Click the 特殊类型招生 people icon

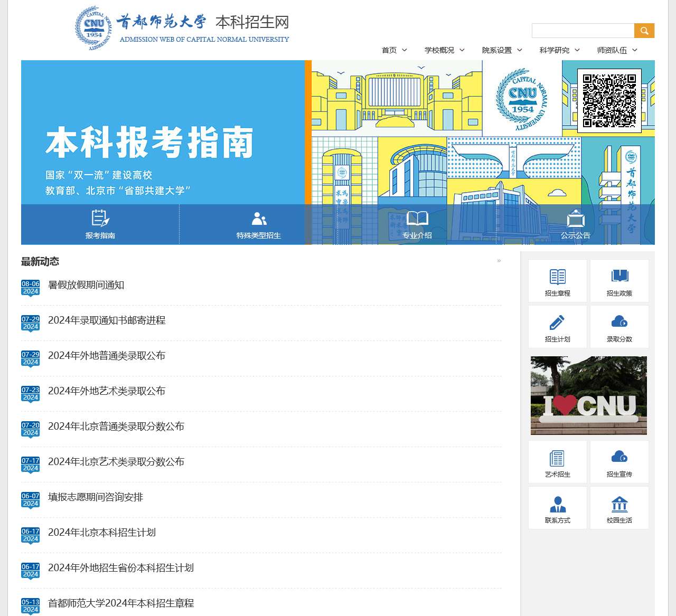tap(259, 219)
